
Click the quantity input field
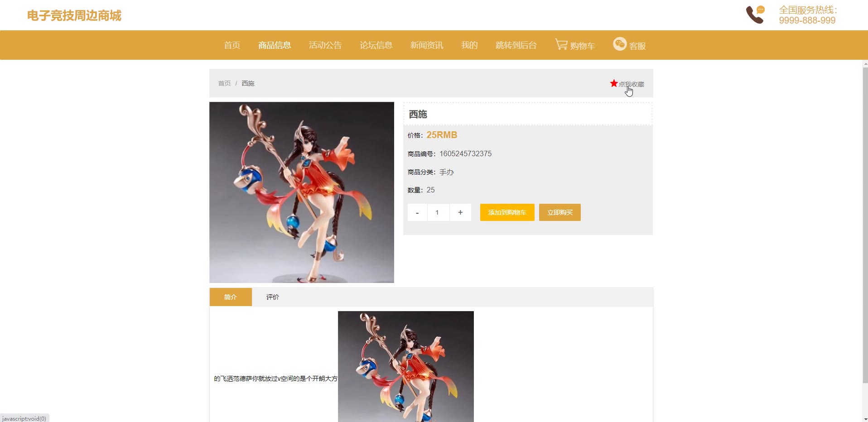tap(438, 212)
